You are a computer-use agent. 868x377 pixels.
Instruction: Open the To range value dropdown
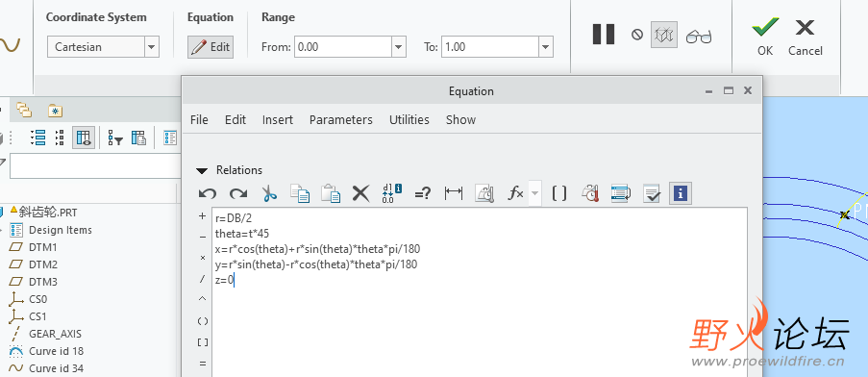coord(546,47)
